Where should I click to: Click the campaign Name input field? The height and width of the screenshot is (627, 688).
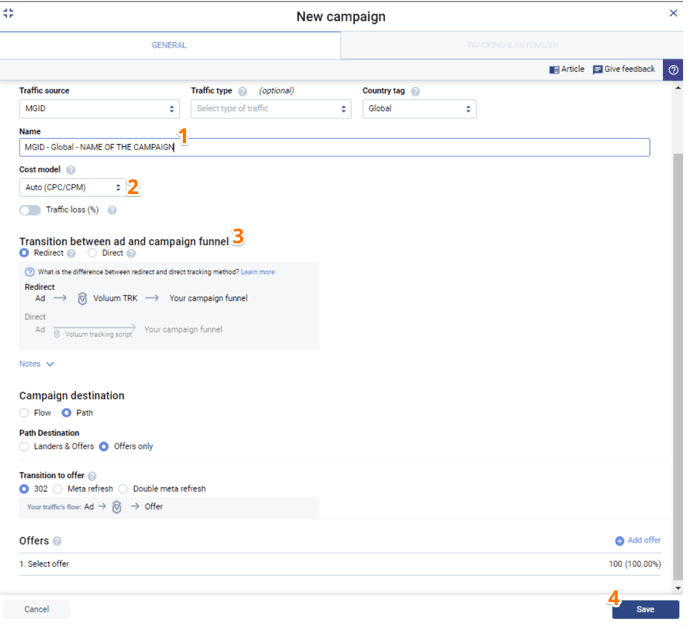tap(334, 147)
